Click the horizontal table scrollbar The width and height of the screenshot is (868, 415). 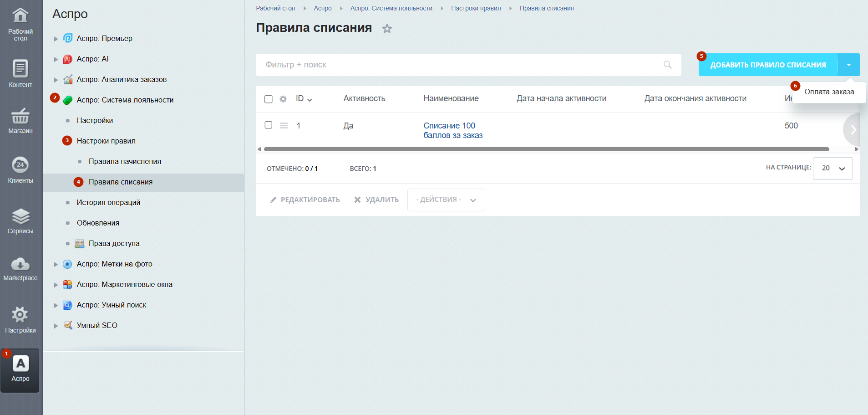546,149
